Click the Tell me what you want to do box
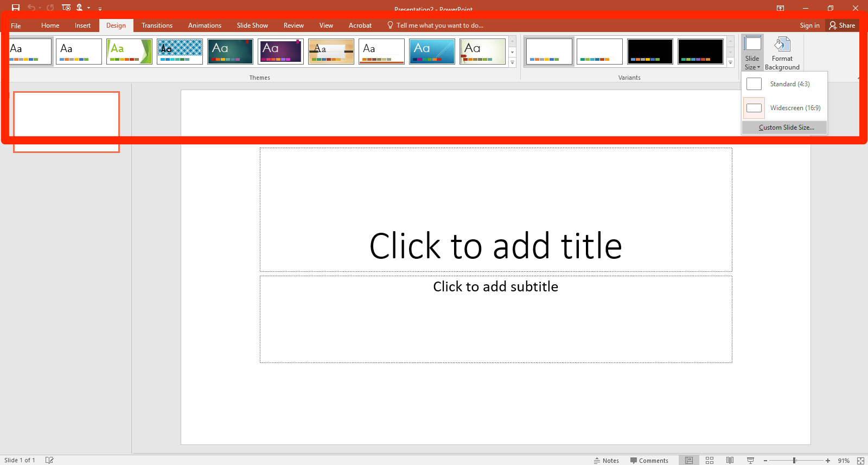This screenshot has width=868, height=465. (x=435, y=26)
